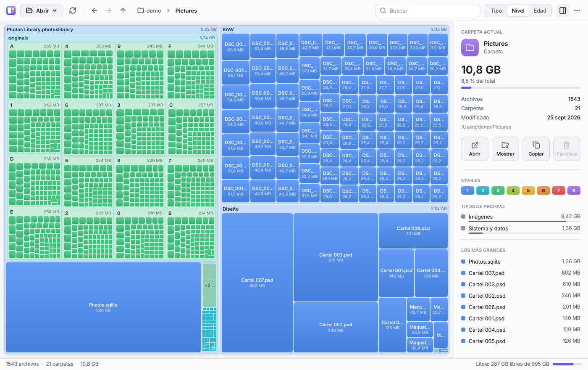Focus the Buscar search field
This screenshot has width=588, height=370.
tap(428, 11)
